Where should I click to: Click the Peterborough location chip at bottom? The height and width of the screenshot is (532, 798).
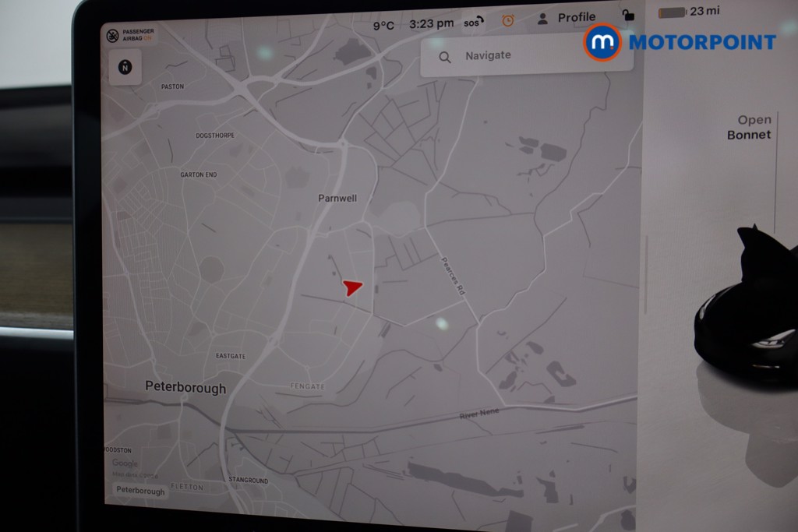point(141,491)
